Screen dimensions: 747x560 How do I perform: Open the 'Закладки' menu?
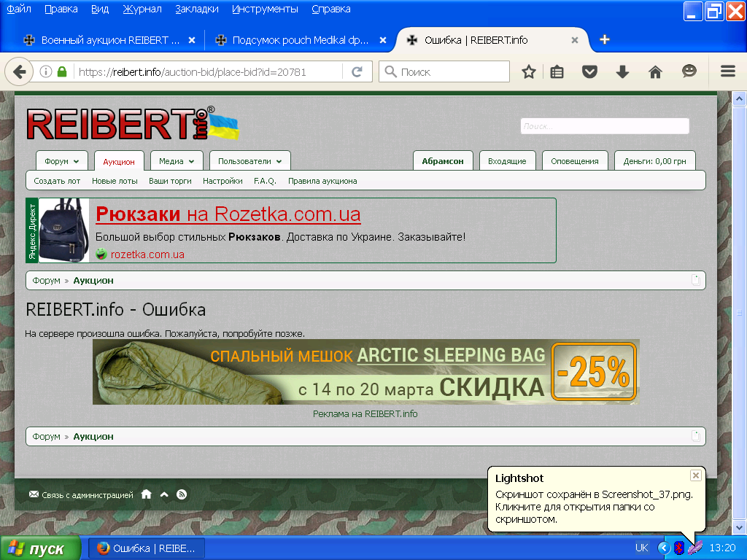(197, 9)
